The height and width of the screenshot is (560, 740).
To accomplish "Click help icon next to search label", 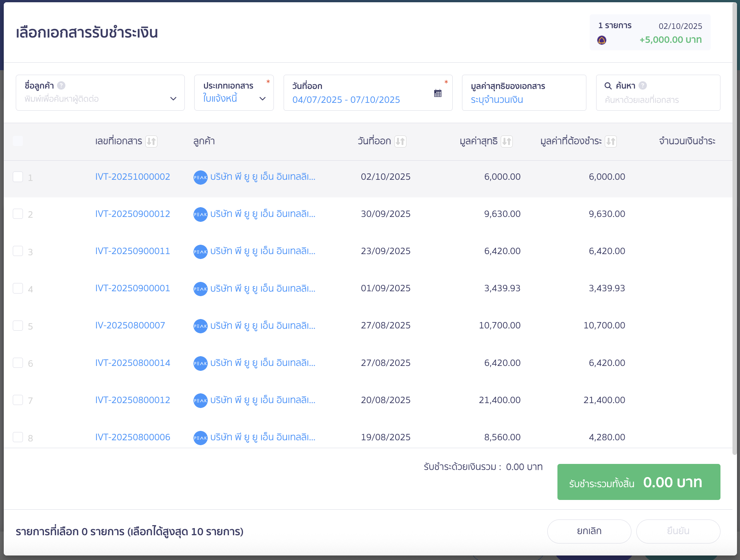I will click(x=643, y=86).
